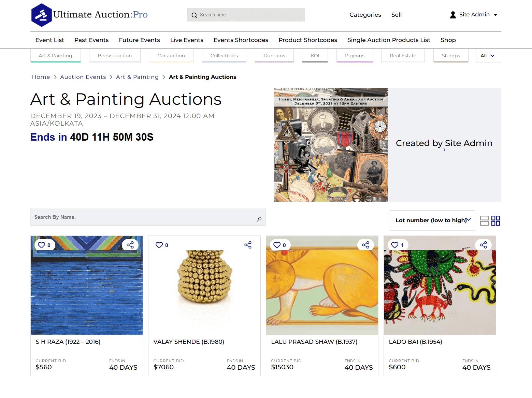Share the Valay Shende lot

(x=248, y=245)
